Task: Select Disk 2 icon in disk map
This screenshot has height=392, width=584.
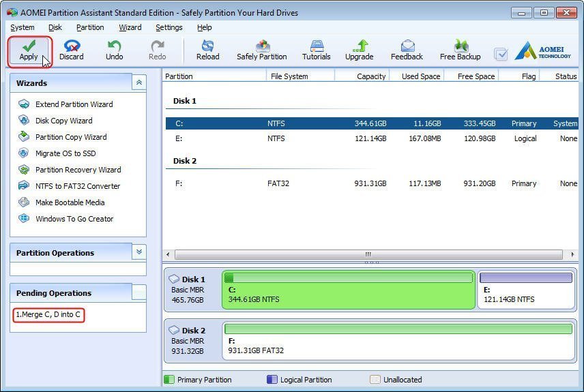Action: (174, 330)
